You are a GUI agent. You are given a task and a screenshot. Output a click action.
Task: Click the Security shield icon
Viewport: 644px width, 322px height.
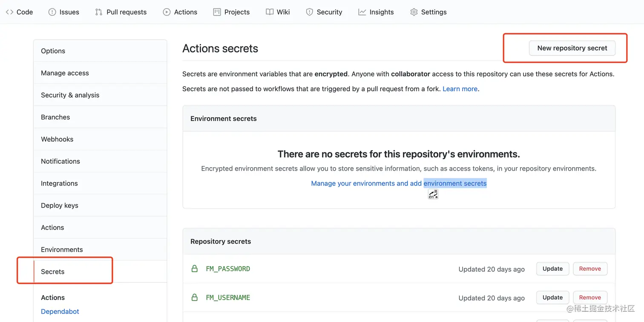click(x=310, y=12)
